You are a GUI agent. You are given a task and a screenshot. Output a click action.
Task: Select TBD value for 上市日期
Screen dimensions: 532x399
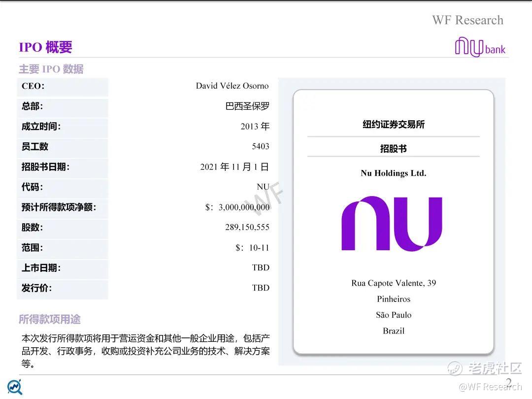(x=261, y=267)
